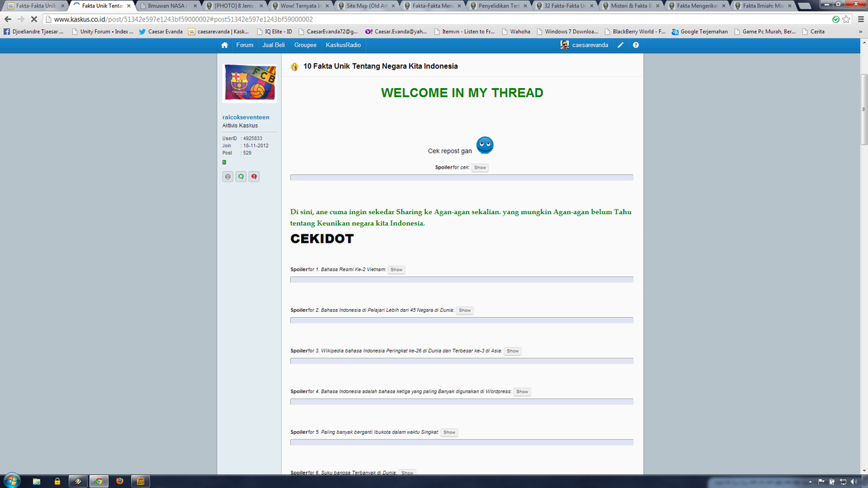Report post with red alert icon

pyautogui.click(x=254, y=177)
